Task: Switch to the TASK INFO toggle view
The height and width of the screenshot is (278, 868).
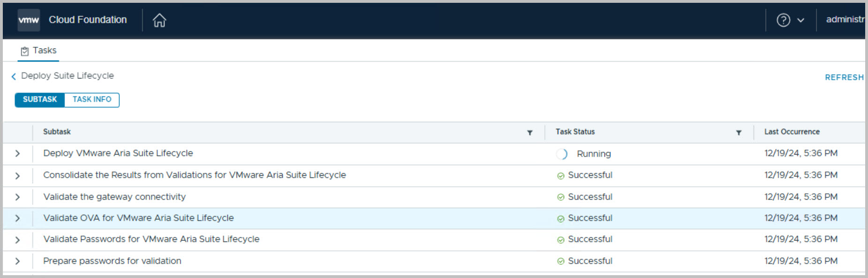Action: (x=92, y=100)
